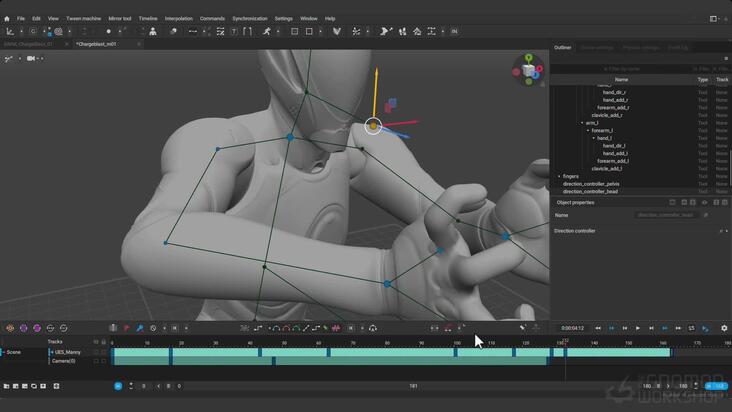Screen dimensions: 732x412
Task: Click the view orientation gizmo cube
Action: tap(528, 70)
